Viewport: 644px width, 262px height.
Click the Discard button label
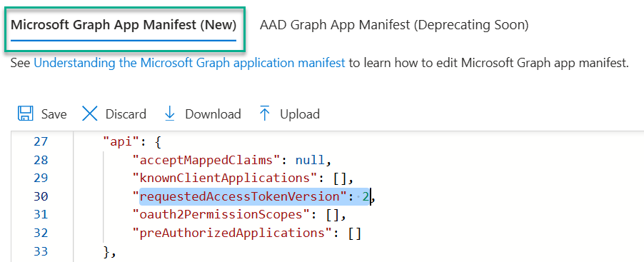pos(126,114)
